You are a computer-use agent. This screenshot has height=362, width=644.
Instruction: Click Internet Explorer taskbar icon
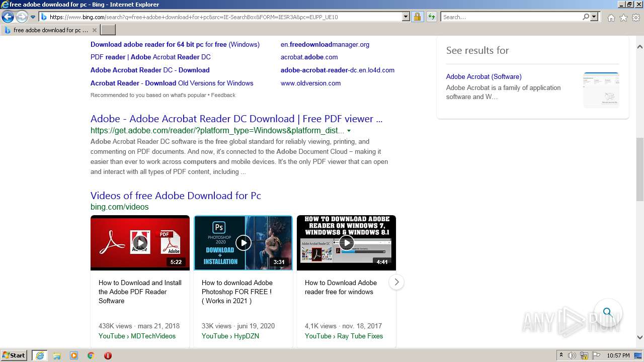39,355
